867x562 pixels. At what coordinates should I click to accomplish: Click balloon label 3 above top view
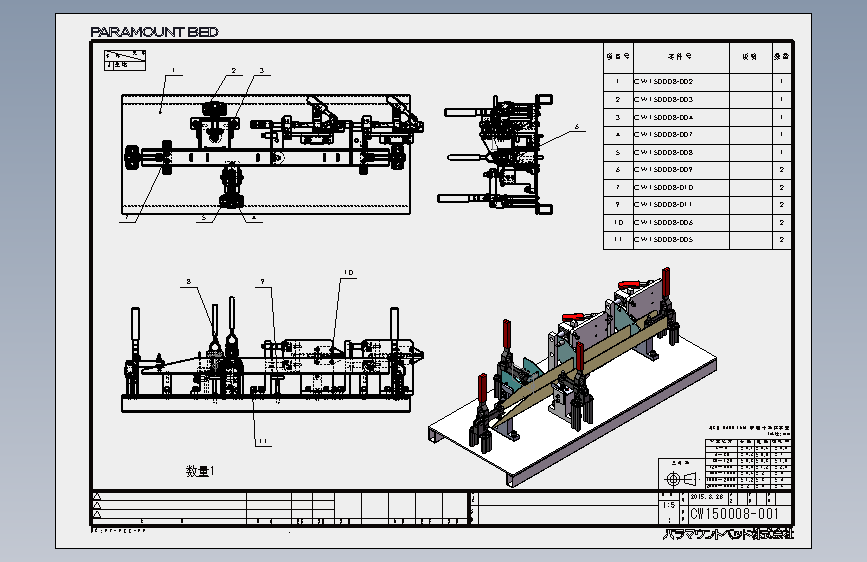(262, 70)
